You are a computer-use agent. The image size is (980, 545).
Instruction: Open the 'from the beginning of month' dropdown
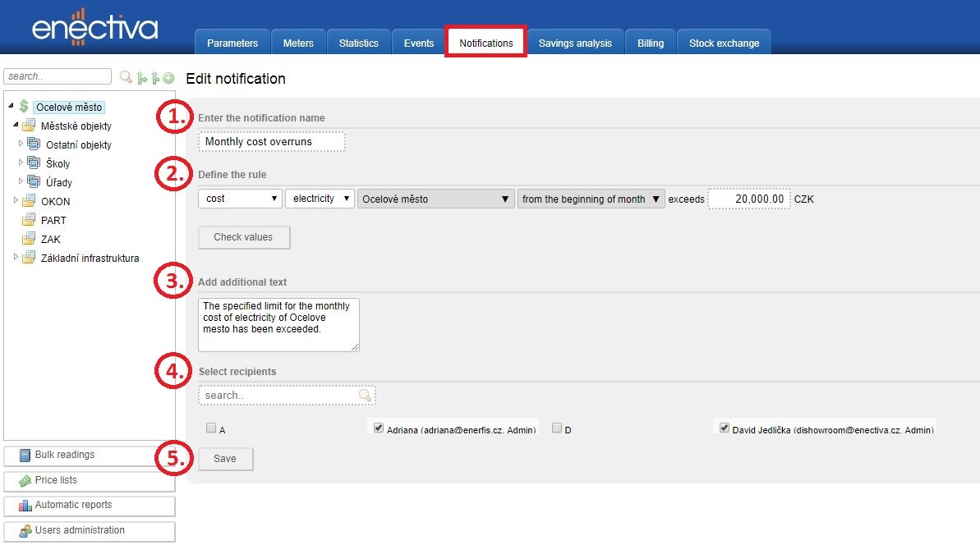point(591,199)
